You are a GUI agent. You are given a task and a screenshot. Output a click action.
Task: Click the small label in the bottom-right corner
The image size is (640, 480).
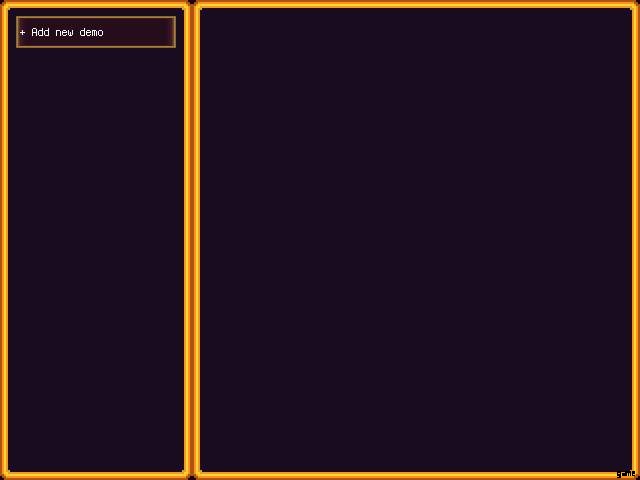point(626,473)
